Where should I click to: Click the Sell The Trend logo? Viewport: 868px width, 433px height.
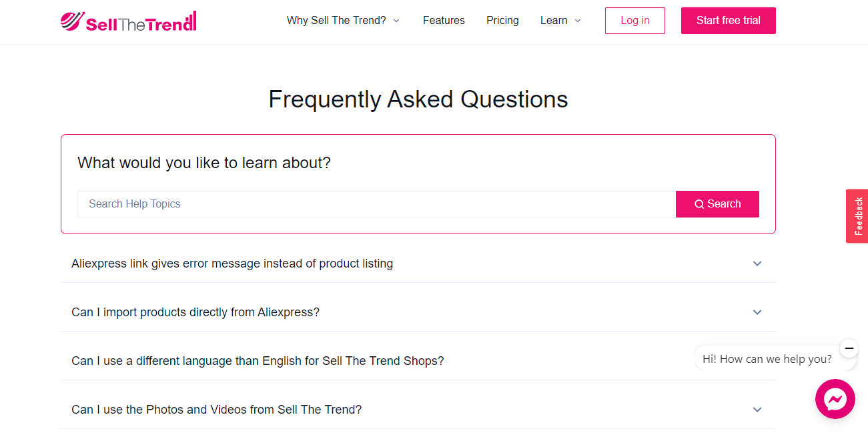click(x=128, y=21)
